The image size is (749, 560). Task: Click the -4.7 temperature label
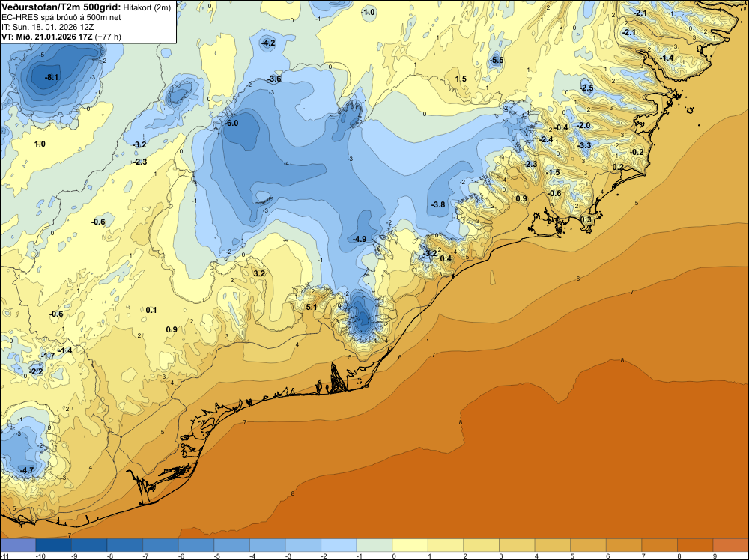(27, 470)
